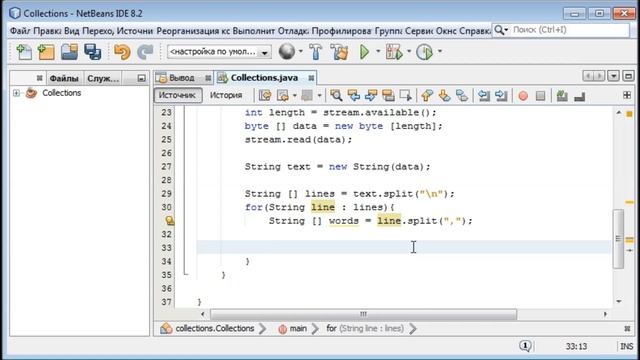Open search options dropdown in quick search
This screenshot has width=640, height=360.
[x=501, y=30]
